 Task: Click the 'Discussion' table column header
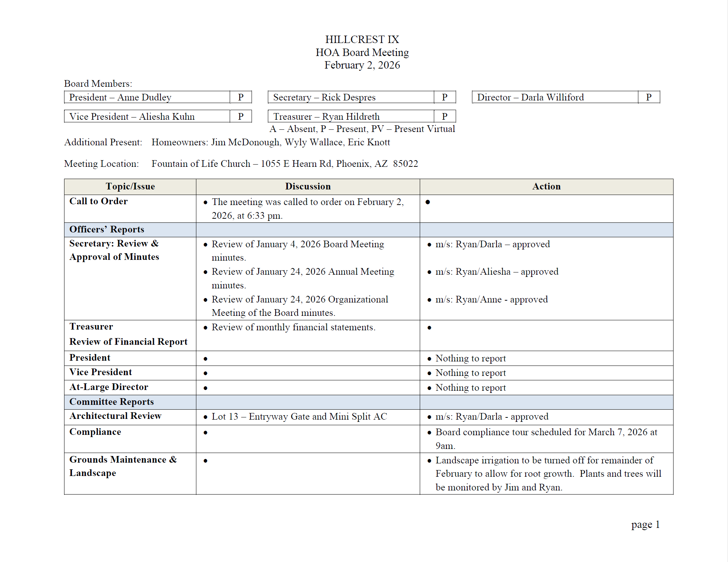(308, 186)
